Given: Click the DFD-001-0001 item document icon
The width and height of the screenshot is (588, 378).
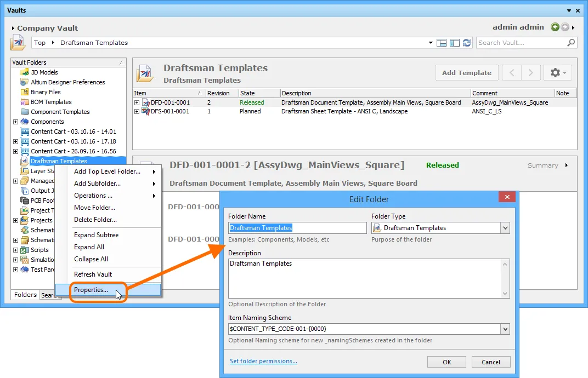Looking at the screenshot, I should (146, 102).
